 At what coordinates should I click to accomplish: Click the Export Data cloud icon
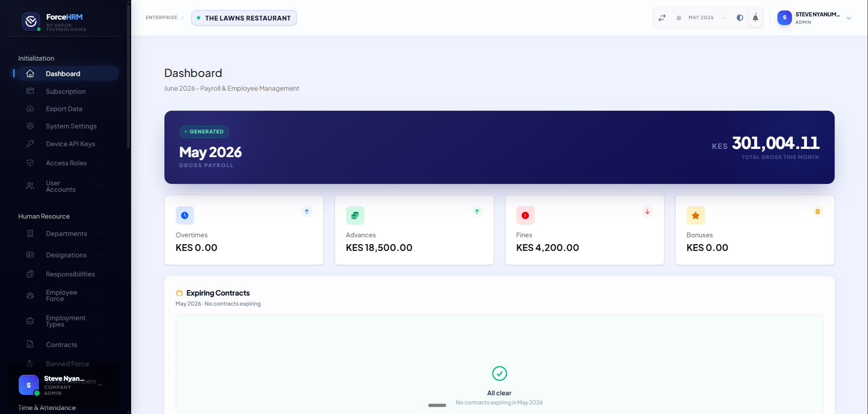click(x=30, y=108)
